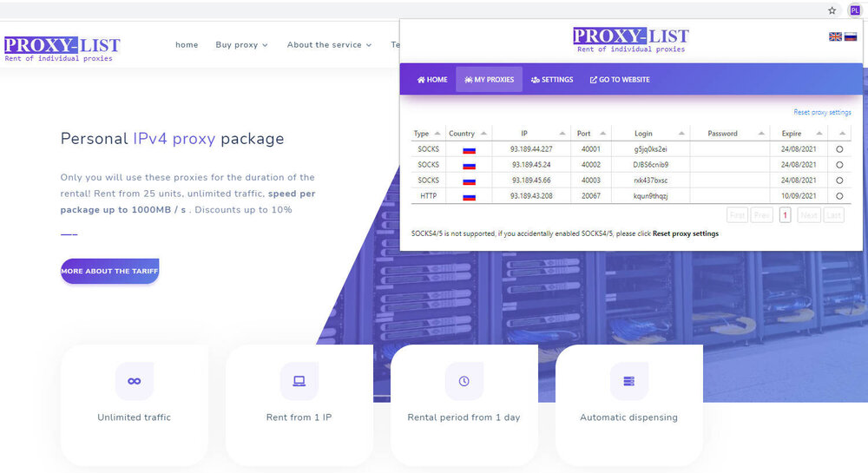Expand the About the service dropdown
This screenshot has height=473, width=868.
coord(329,45)
